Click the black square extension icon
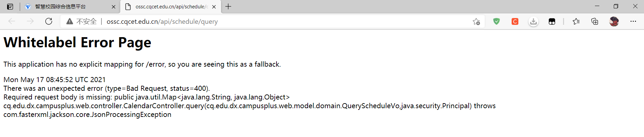 point(552,21)
